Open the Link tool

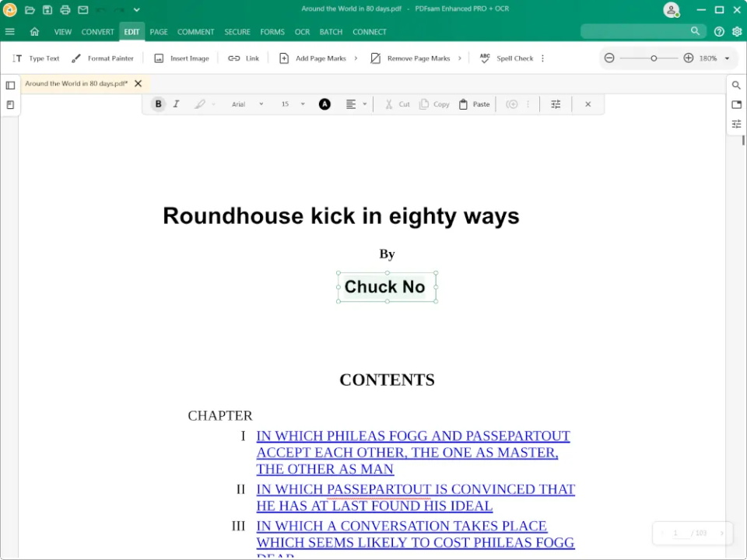(244, 58)
